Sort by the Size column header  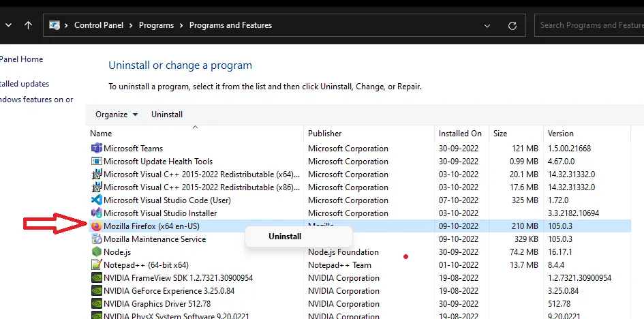(500, 134)
